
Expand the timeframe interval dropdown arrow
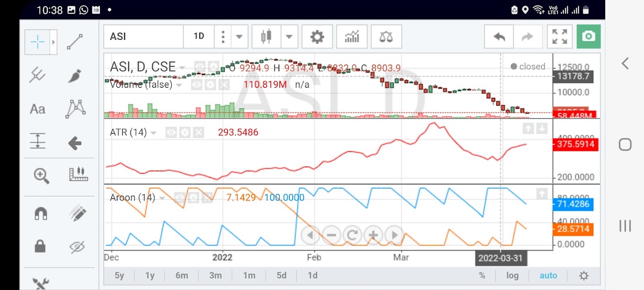[239, 37]
